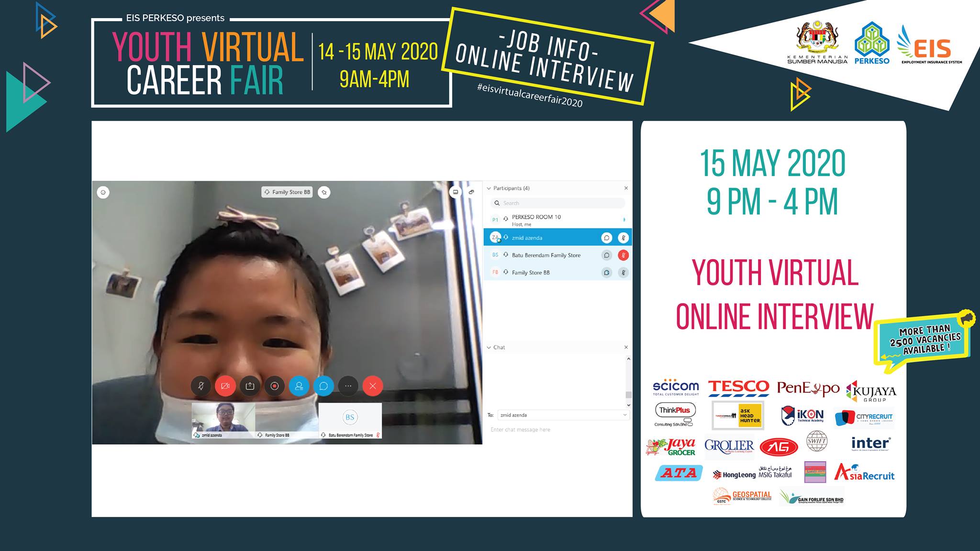980x551 pixels.
Task: Select Family Store BB in participants list
Action: (x=558, y=273)
